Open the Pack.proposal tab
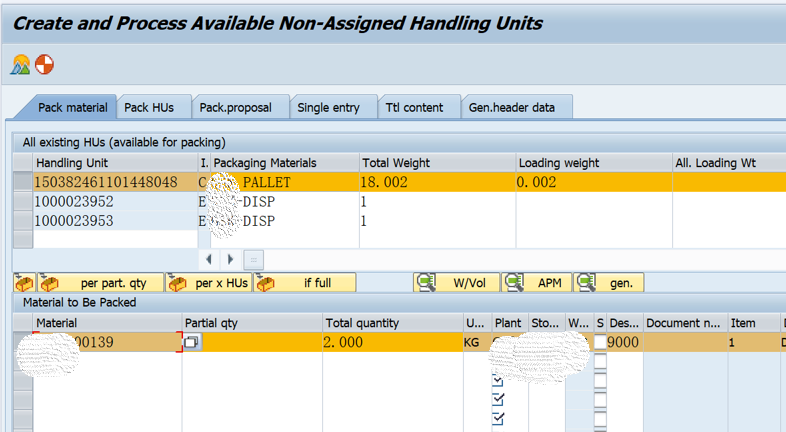Viewport: 786px width, 432px height. [x=236, y=107]
